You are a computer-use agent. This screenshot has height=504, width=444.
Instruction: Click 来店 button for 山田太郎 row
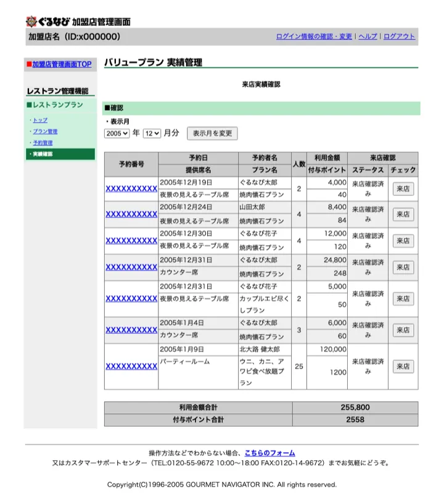[x=403, y=214]
